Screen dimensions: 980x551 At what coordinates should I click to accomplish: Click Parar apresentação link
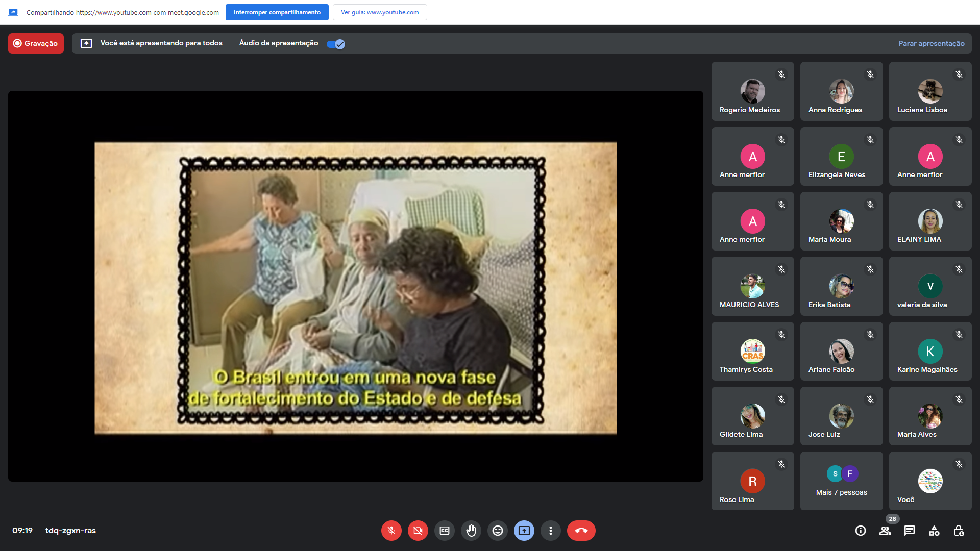(x=931, y=43)
